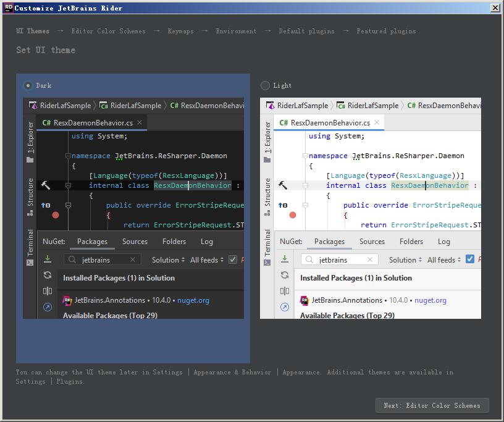Click the install arrow icon in Dark preview

point(48,259)
